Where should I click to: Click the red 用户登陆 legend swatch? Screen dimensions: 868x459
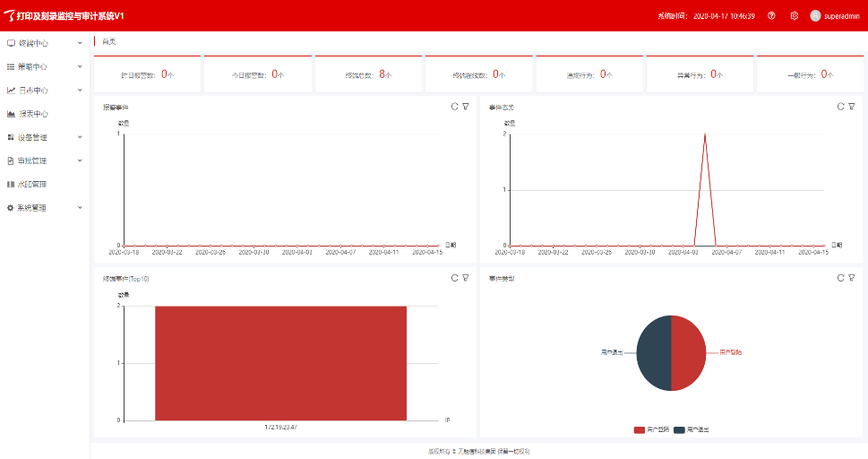click(639, 430)
